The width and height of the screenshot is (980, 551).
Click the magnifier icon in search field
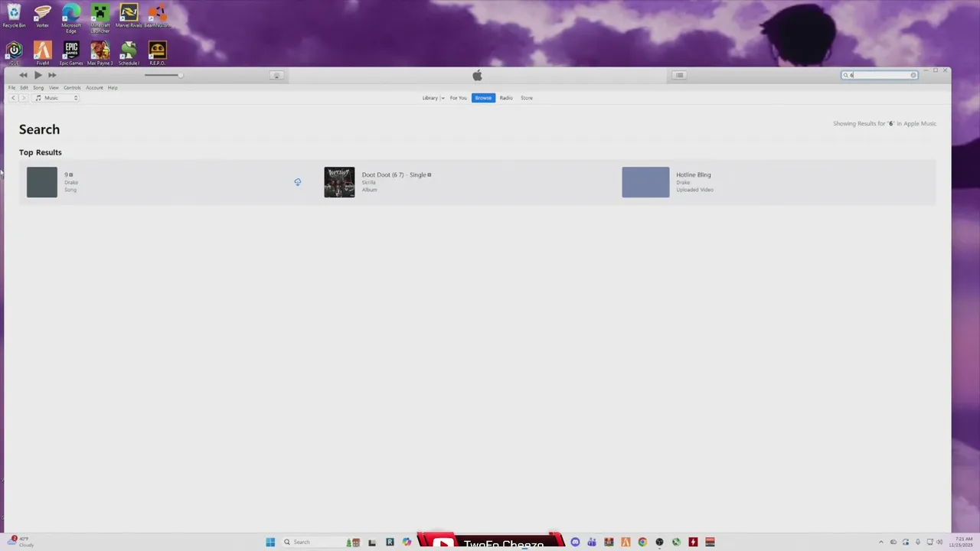click(846, 75)
